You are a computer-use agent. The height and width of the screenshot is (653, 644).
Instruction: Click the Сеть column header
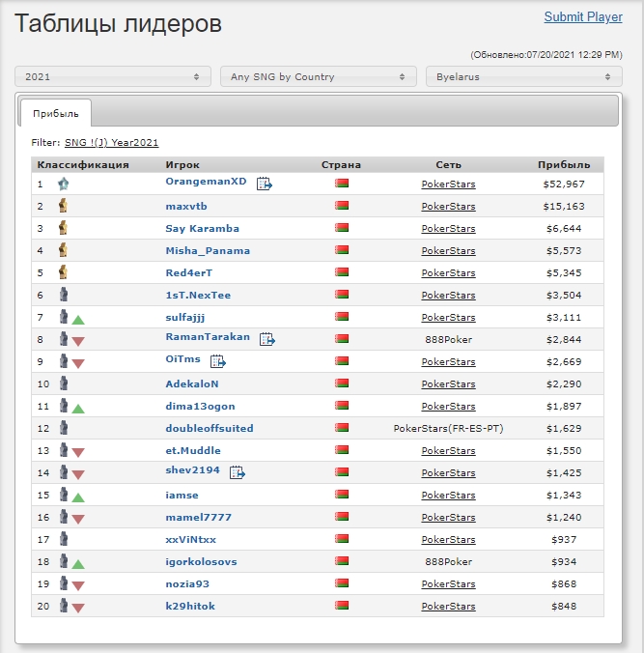[x=448, y=165]
